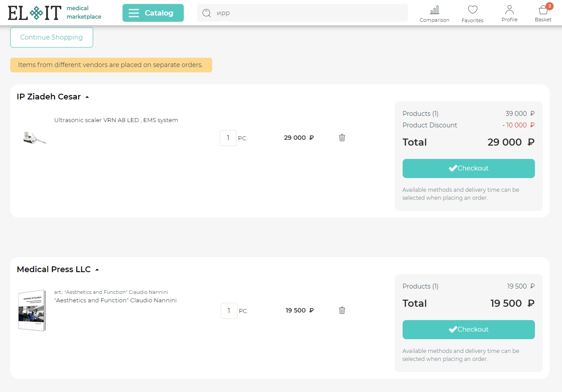Click the ELIT medical marketplace logo
The image size is (562, 392).
coord(55,13)
